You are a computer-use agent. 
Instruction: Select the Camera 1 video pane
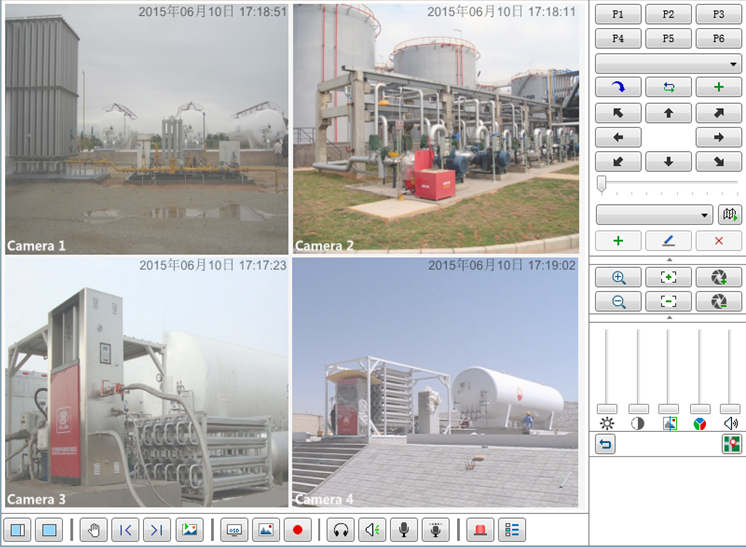pos(147,129)
